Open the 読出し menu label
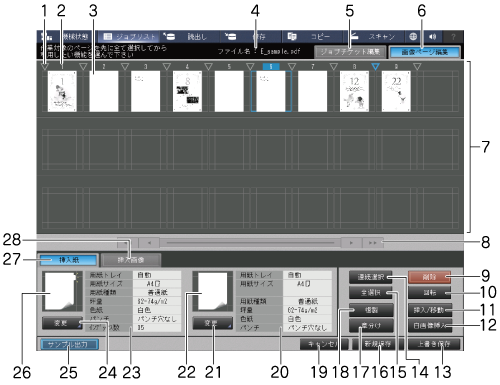This screenshot has width=500, height=385. (197, 37)
